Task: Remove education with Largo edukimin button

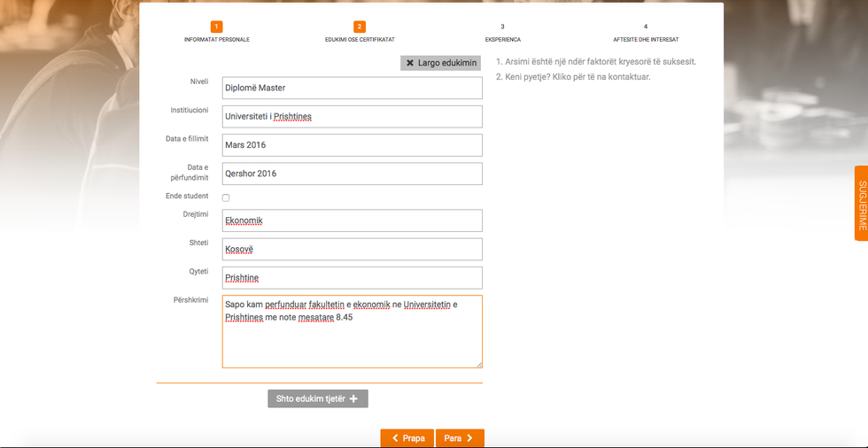Action: 440,63
